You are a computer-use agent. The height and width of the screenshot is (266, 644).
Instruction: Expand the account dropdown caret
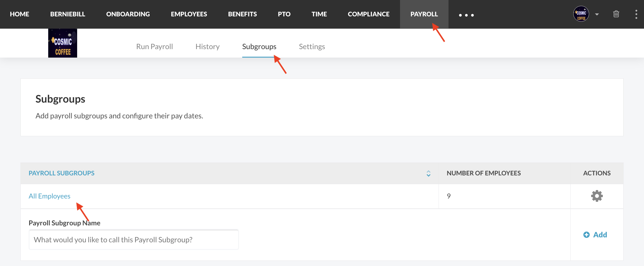coord(597,14)
